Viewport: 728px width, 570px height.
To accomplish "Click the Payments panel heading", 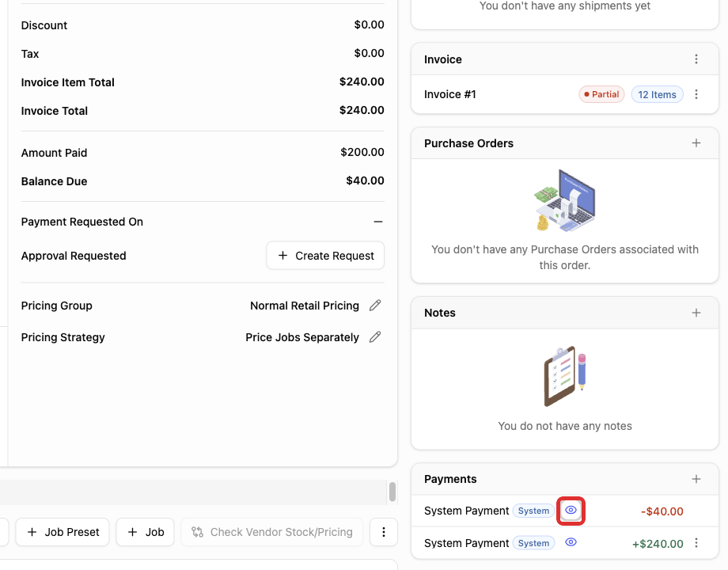I will [x=450, y=479].
